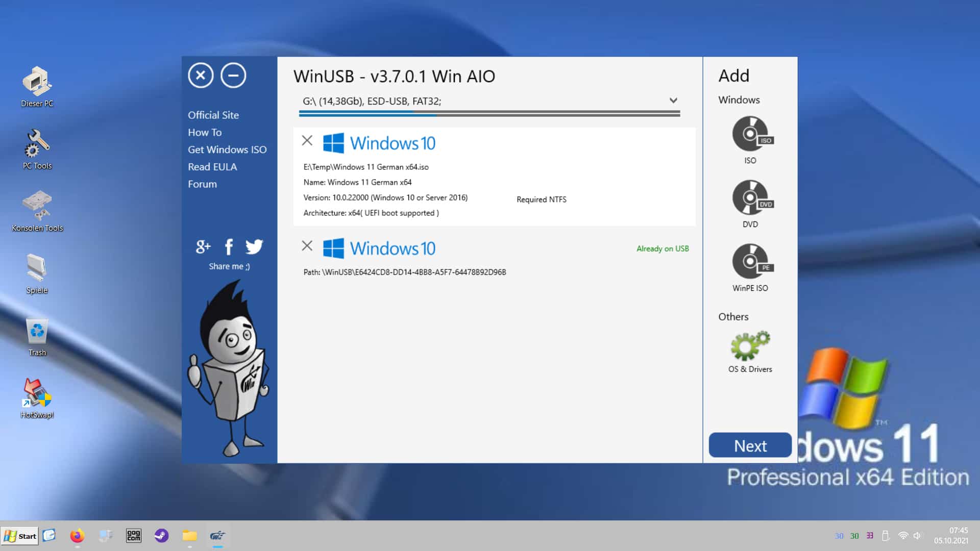
Task: Open the clock showing 07:45
Action: (x=951, y=536)
